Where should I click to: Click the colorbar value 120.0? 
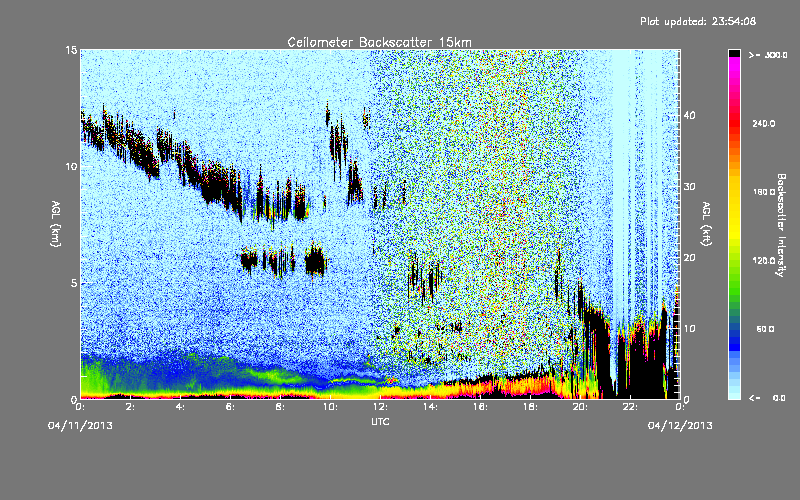[764, 261]
